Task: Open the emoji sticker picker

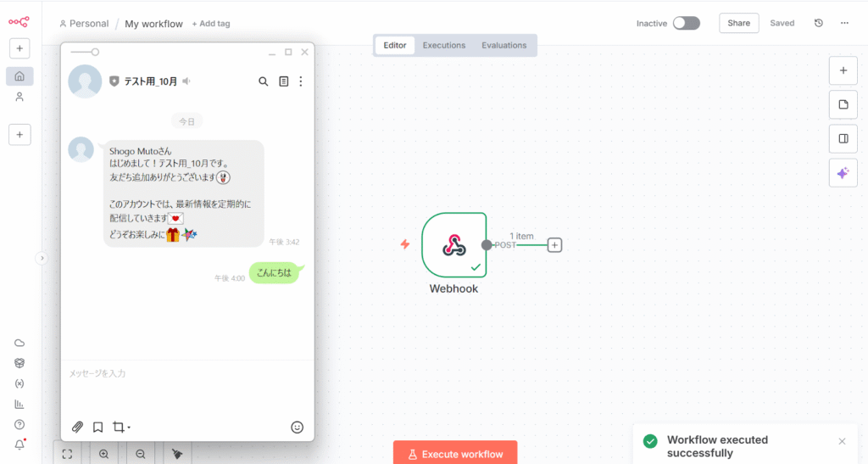Action: coord(297,427)
